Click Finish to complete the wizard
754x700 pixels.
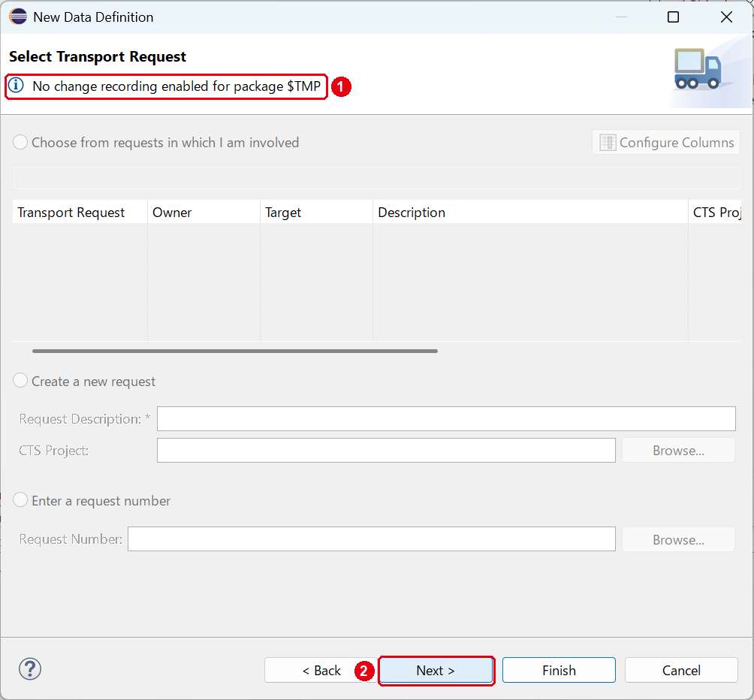click(559, 670)
